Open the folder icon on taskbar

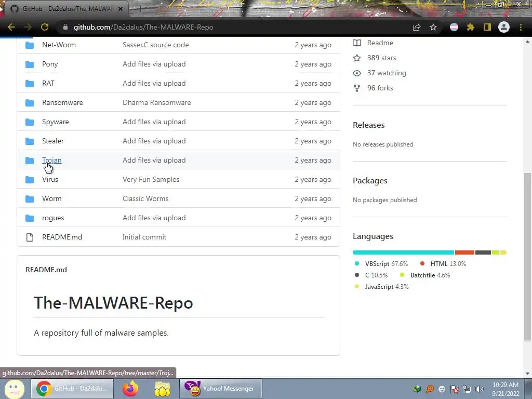(163, 389)
